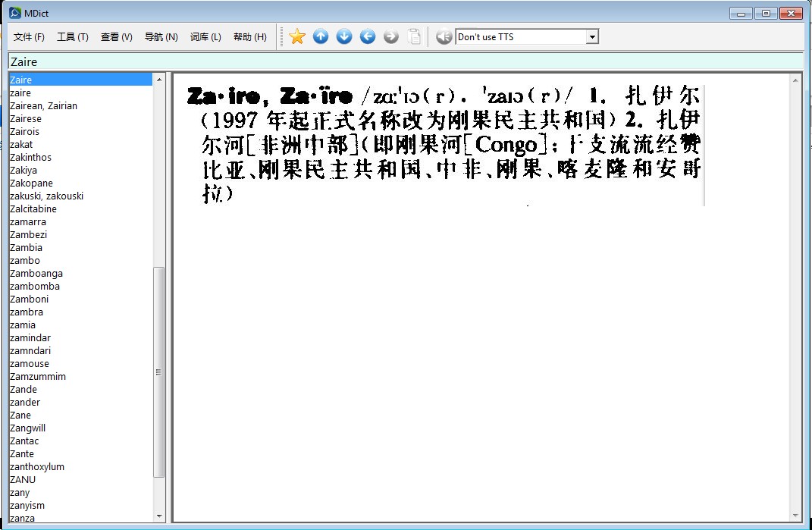The width and height of the screenshot is (812, 530).
Task: Select zanthoxylum in the word list
Action: point(36,467)
